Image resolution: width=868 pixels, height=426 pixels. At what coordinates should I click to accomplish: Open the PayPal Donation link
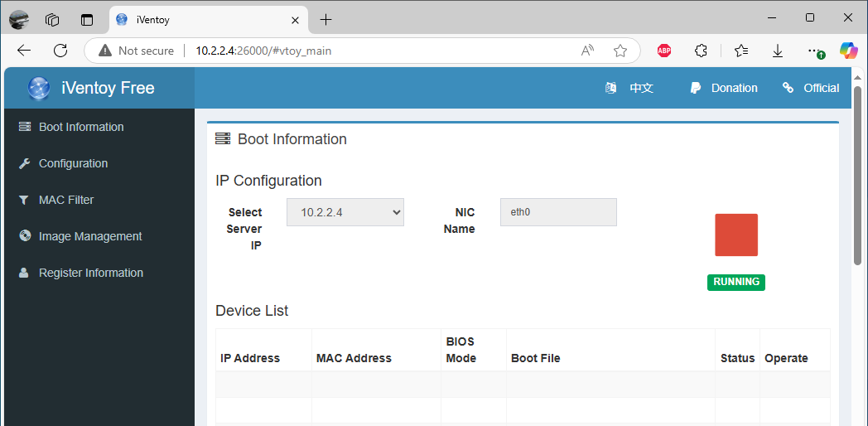724,88
